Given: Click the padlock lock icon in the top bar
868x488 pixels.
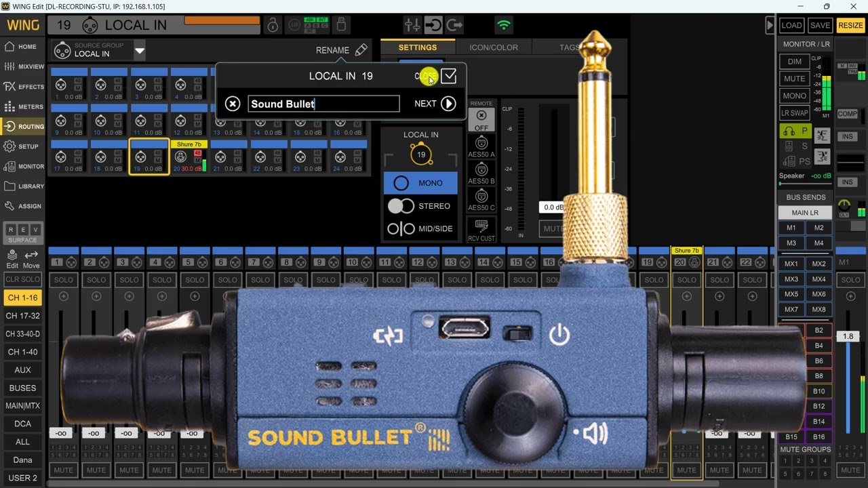Looking at the screenshot, I should click(273, 25).
